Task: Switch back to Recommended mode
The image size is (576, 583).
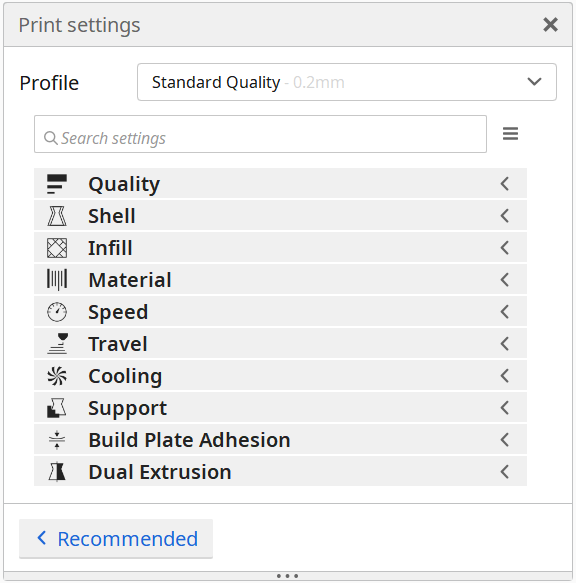Action: click(116, 539)
